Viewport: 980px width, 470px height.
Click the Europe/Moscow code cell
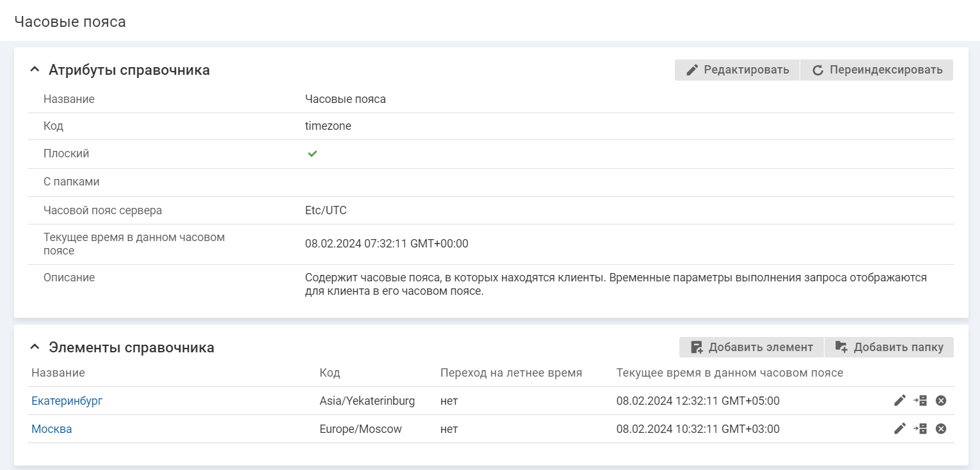pyautogui.click(x=360, y=429)
